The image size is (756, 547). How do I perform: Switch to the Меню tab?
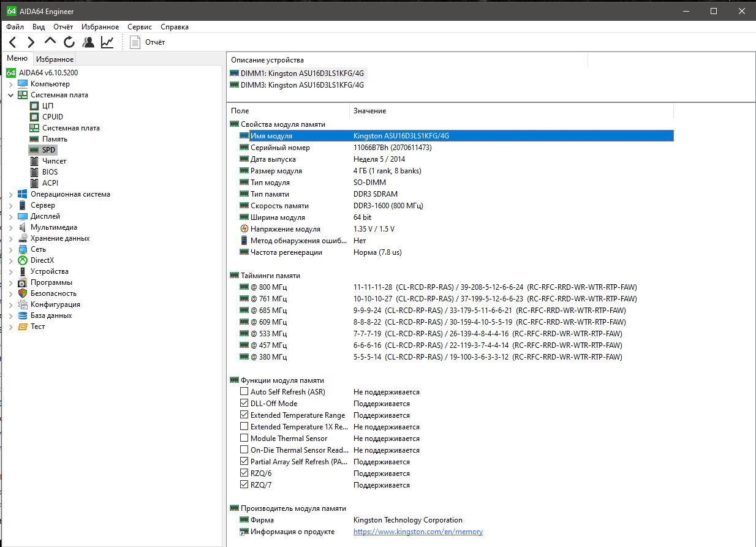17,59
